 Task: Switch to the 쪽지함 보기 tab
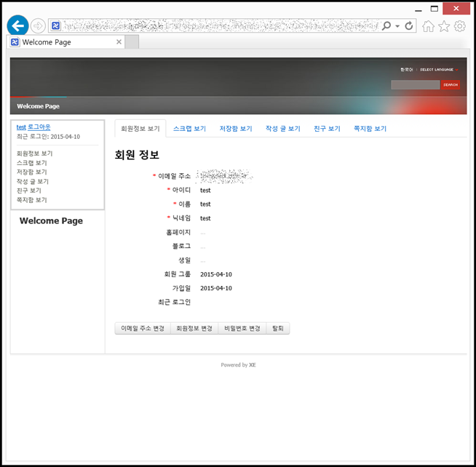[x=370, y=129]
